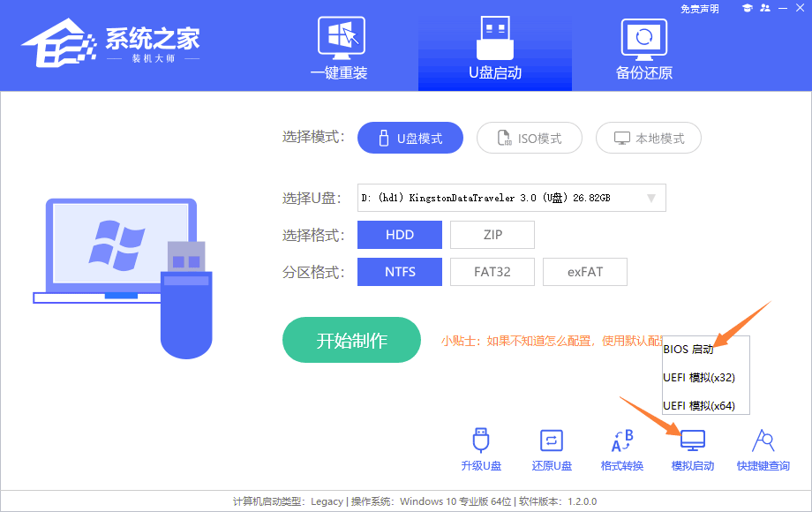Image resolution: width=812 pixels, height=512 pixels.
Task: Select the ZIP format option
Action: [x=492, y=235]
